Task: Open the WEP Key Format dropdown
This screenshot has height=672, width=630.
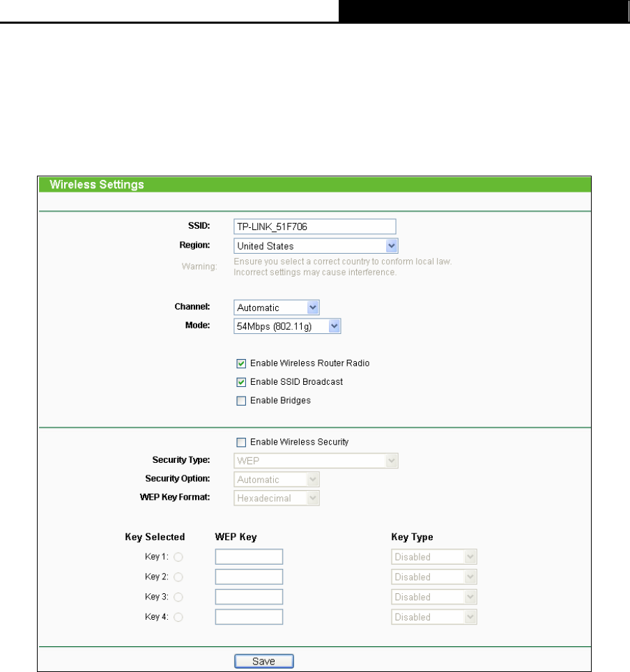Action: 275,498
